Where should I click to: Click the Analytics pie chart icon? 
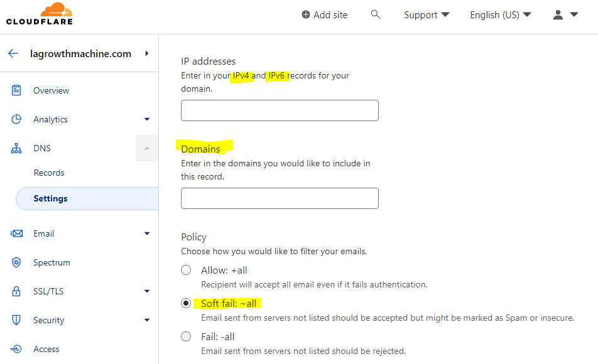pos(17,119)
